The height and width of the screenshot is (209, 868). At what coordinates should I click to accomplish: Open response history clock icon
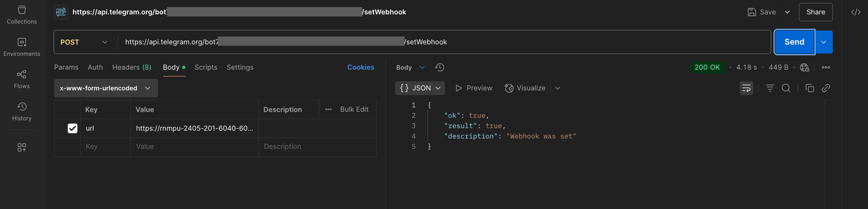(439, 67)
